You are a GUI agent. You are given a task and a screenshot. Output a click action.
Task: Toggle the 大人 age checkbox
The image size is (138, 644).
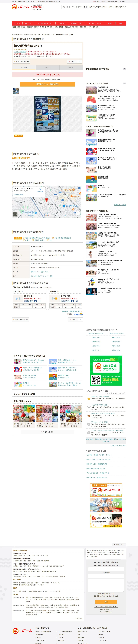click(x=48, y=240)
